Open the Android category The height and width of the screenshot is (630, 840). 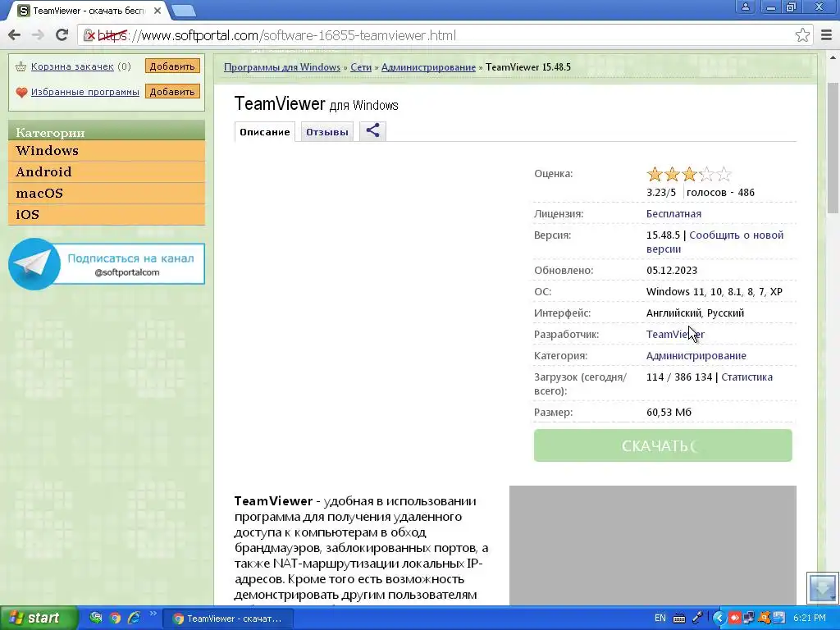pos(107,172)
